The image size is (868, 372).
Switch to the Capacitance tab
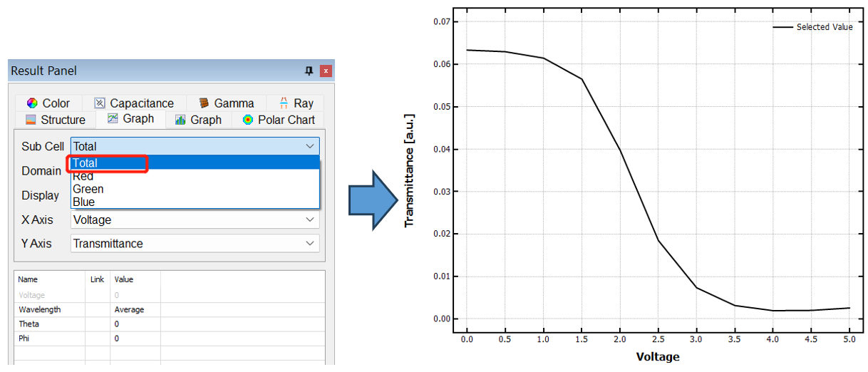(134, 103)
